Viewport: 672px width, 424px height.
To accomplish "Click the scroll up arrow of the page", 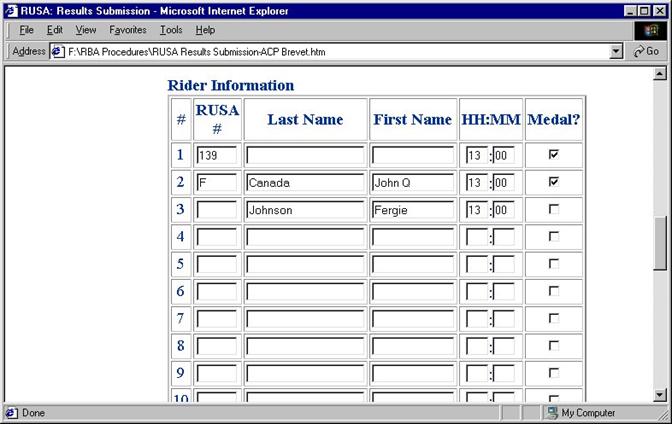I will 659,74.
